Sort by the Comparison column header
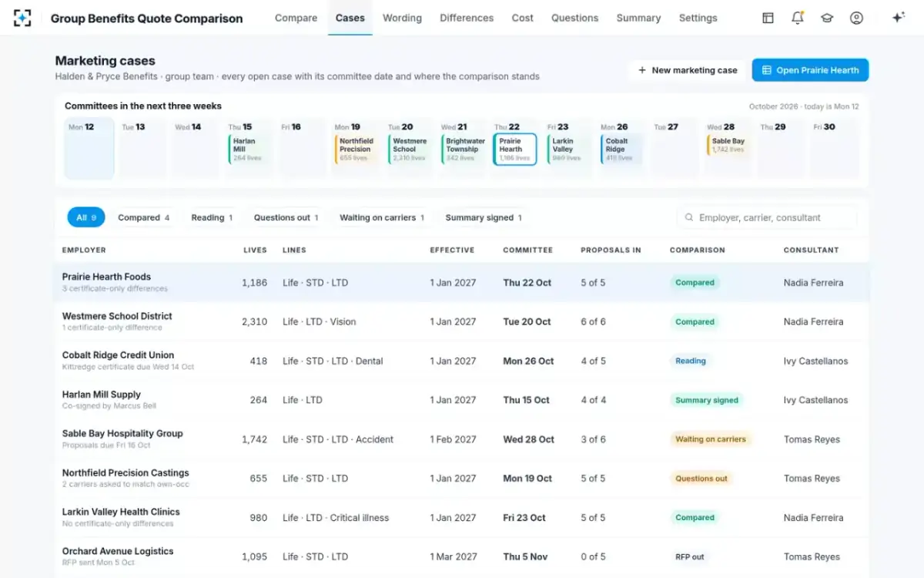The width and height of the screenshot is (924, 578). (697, 250)
